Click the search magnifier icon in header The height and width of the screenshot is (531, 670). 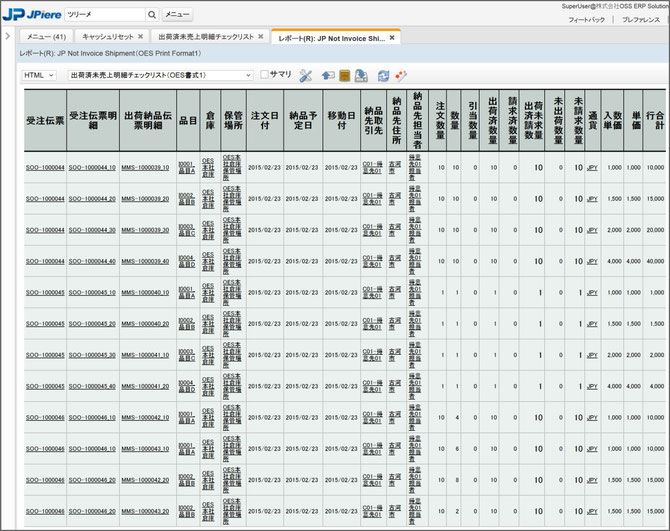pyautogui.click(x=152, y=15)
